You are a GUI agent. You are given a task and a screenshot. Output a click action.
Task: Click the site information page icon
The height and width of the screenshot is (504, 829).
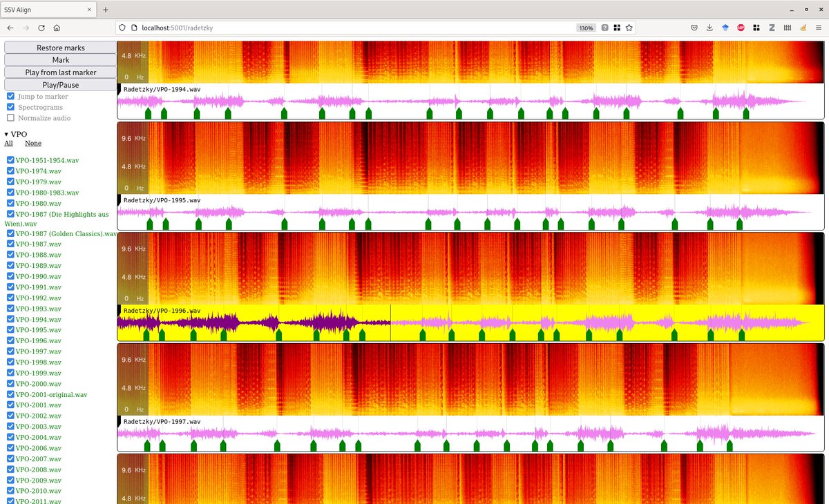(x=134, y=28)
